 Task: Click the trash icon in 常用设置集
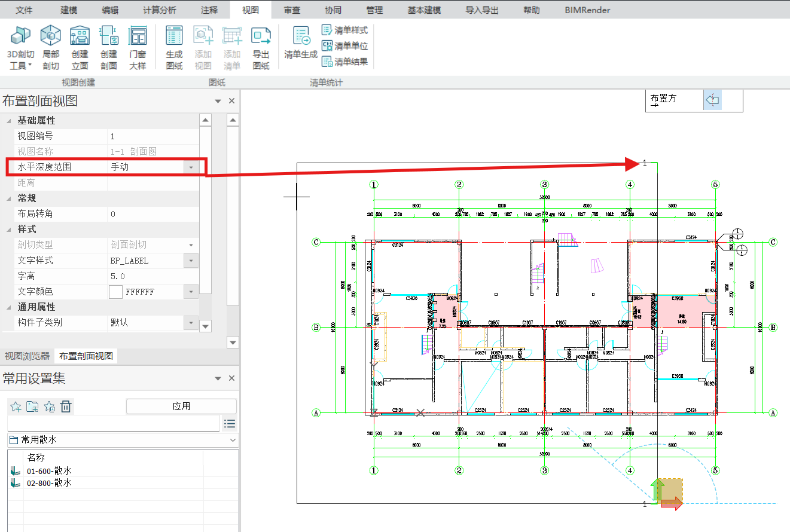66,407
